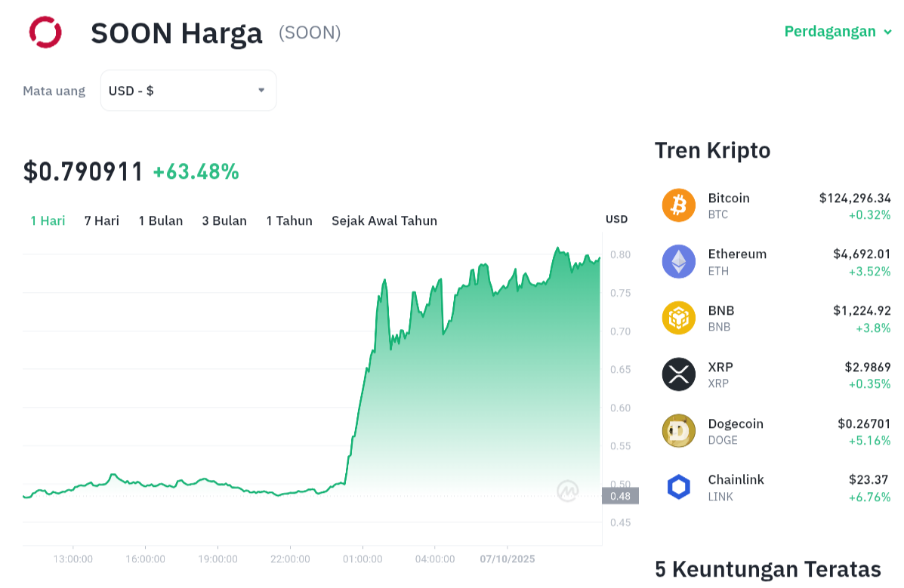904x588 pixels.
Task: View the Sejak Awal Tahun range
Action: tap(384, 220)
